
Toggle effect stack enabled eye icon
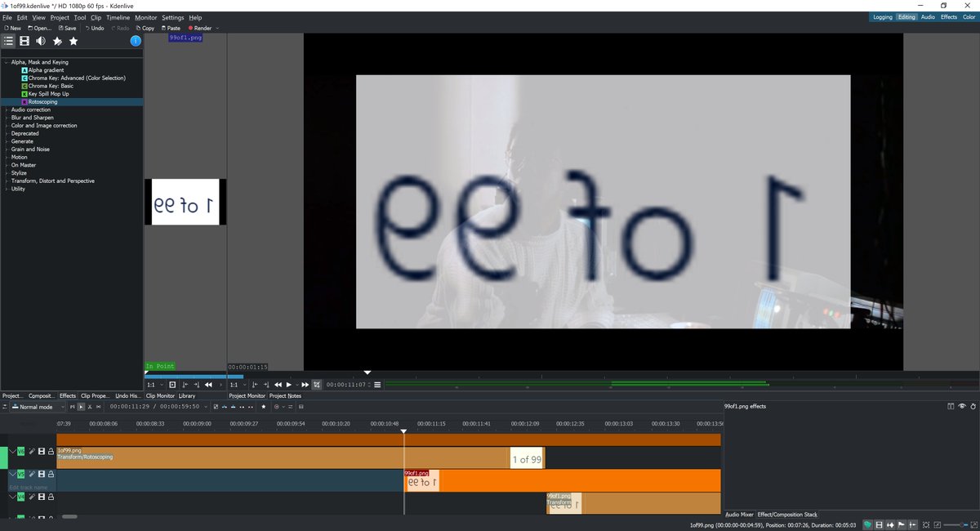962,406
